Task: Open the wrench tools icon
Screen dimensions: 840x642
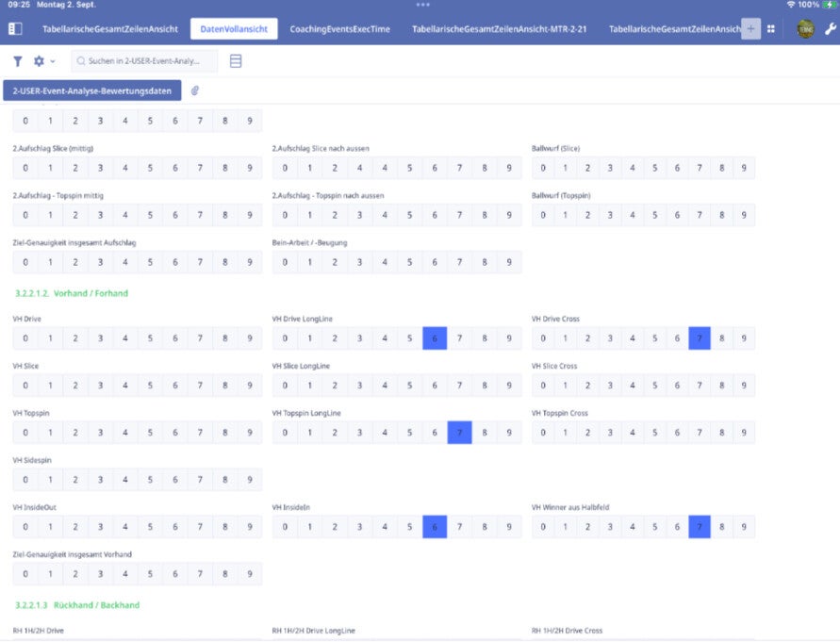Action: (831, 29)
